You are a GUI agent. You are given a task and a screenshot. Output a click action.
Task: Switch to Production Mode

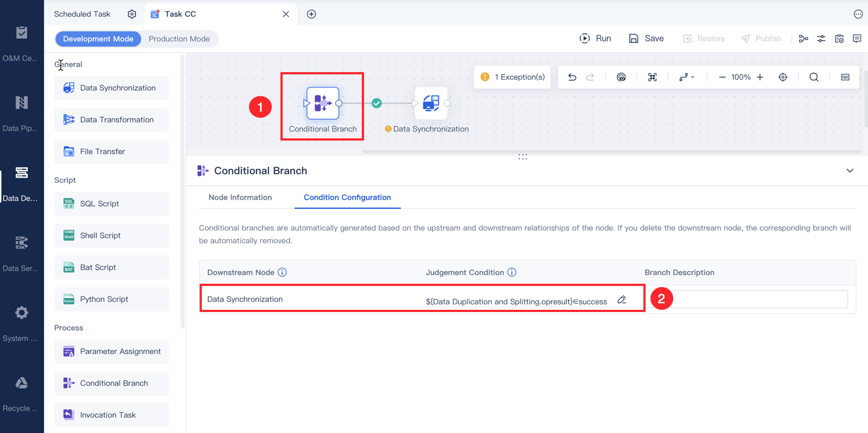(179, 39)
